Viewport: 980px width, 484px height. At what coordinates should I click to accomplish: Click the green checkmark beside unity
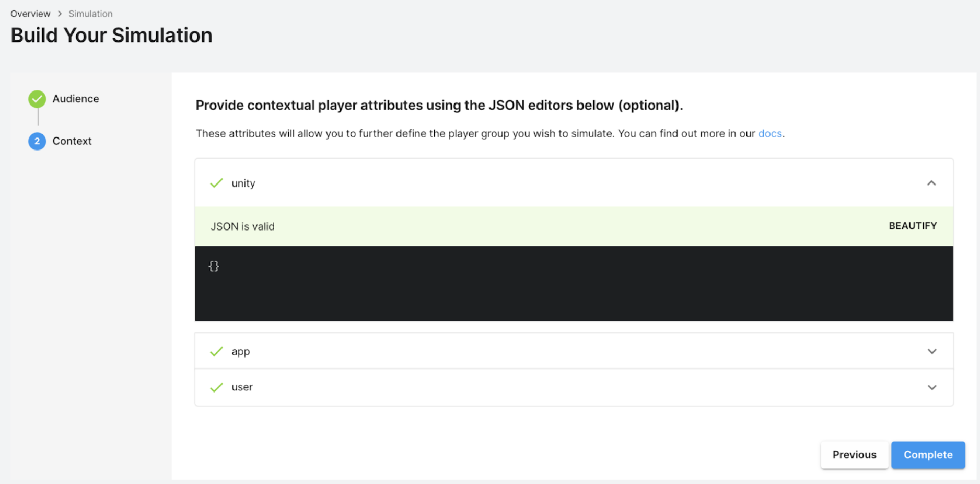216,183
